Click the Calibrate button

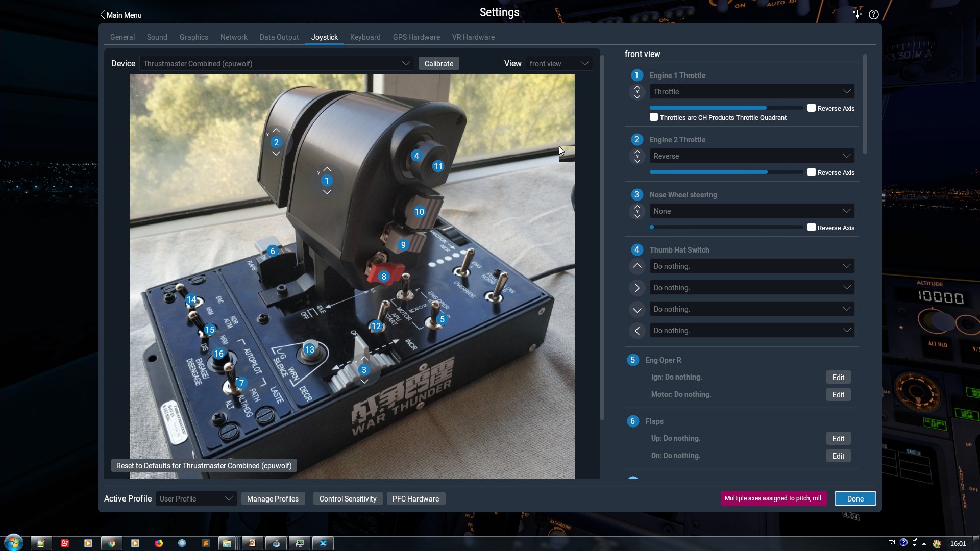(x=439, y=63)
